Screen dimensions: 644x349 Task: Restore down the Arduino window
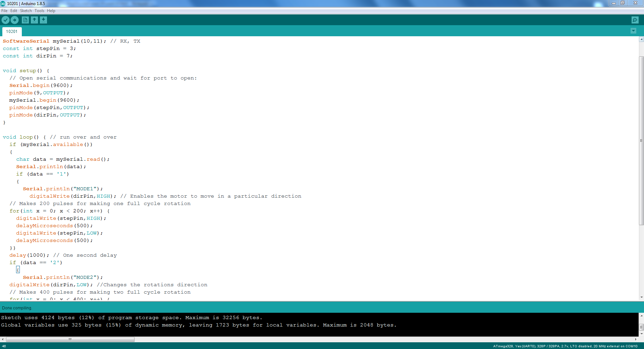tap(622, 3)
